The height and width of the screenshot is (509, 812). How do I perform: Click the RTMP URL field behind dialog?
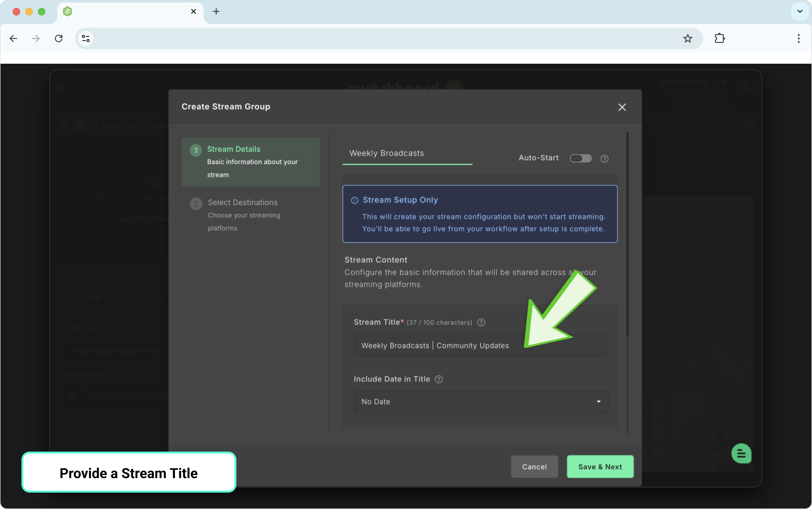pos(116,351)
